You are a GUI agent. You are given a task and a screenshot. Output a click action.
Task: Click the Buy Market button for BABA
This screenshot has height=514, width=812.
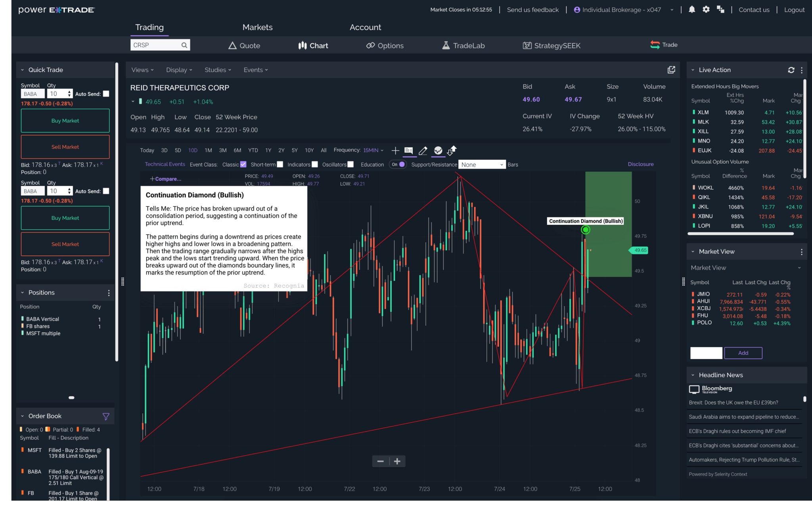[65, 120]
